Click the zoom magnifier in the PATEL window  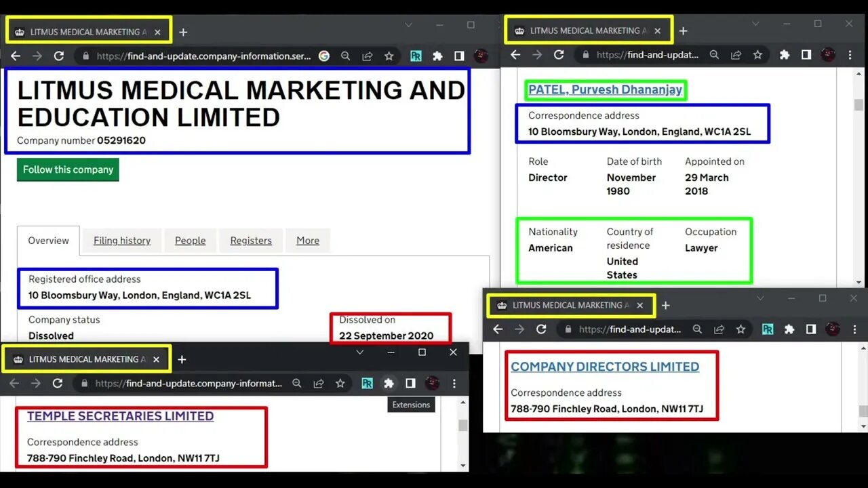coord(714,55)
